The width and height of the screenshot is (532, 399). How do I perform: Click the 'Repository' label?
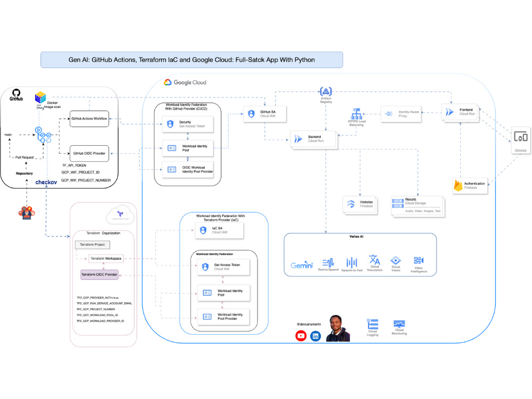24,173
